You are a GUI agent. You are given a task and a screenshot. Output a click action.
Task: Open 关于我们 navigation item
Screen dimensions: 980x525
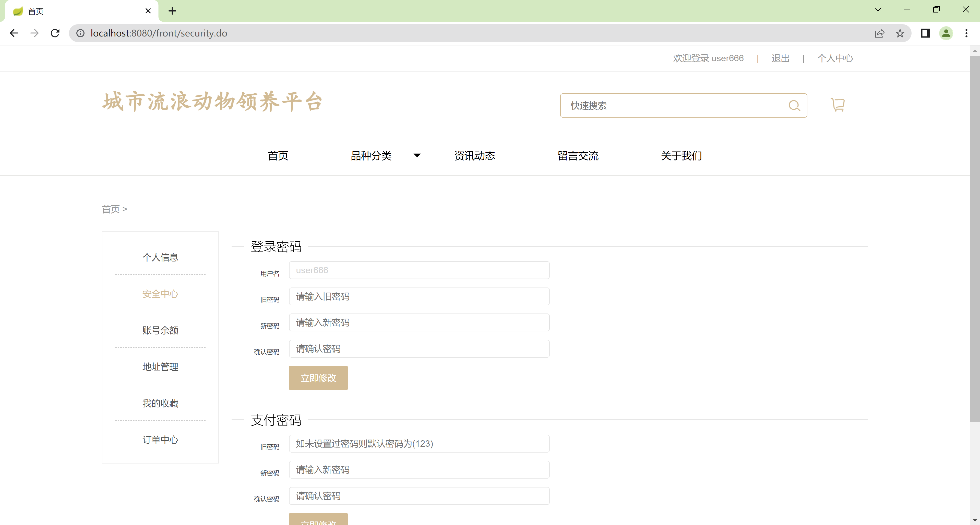[681, 156]
